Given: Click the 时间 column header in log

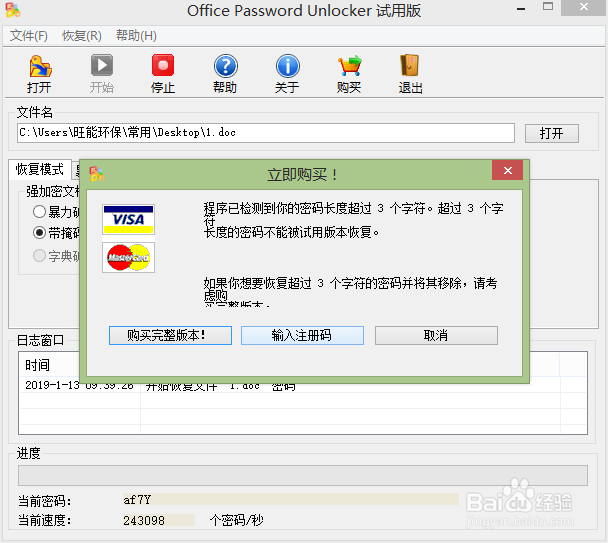Looking at the screenshot, I should point(37,365).
